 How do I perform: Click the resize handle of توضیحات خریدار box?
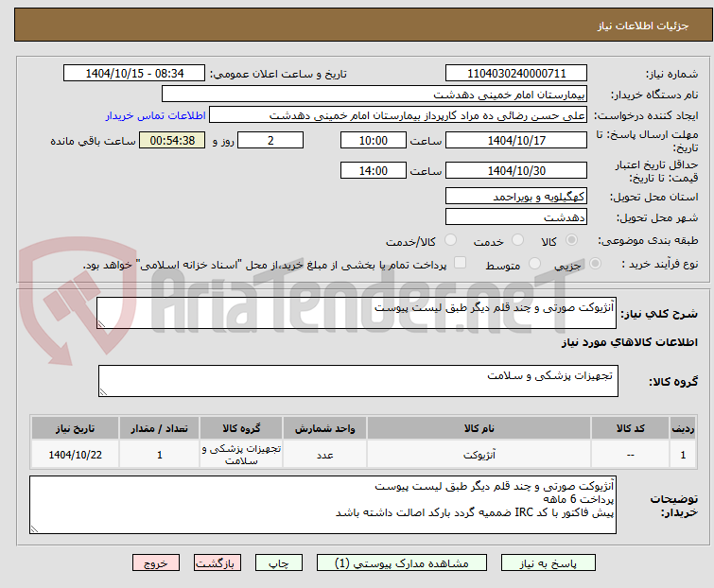point(34,528)
